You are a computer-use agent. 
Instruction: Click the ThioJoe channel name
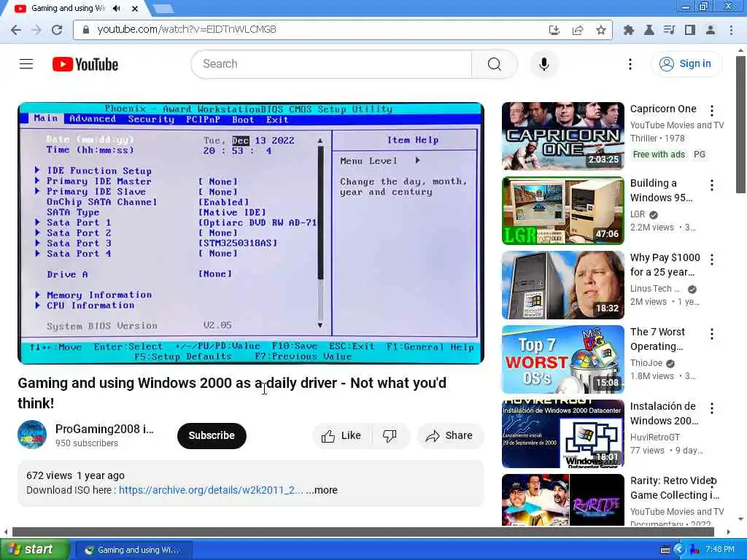coord(646,363)
